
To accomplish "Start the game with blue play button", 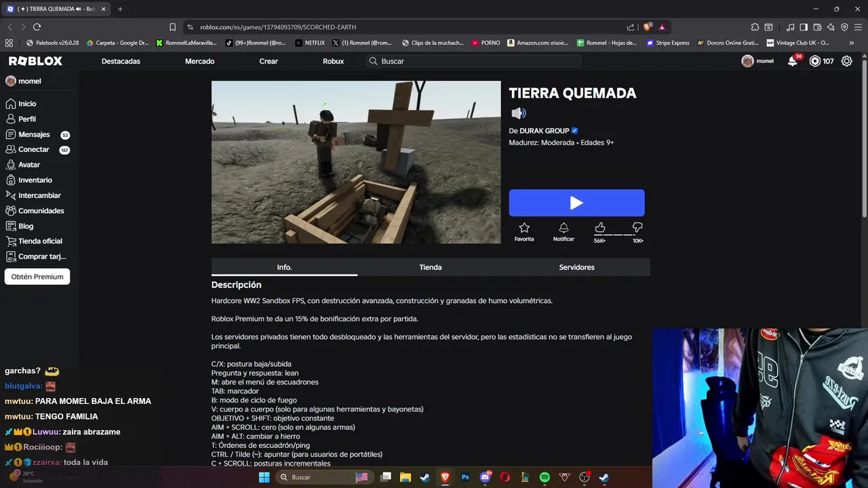I will [x=576, y=203].
